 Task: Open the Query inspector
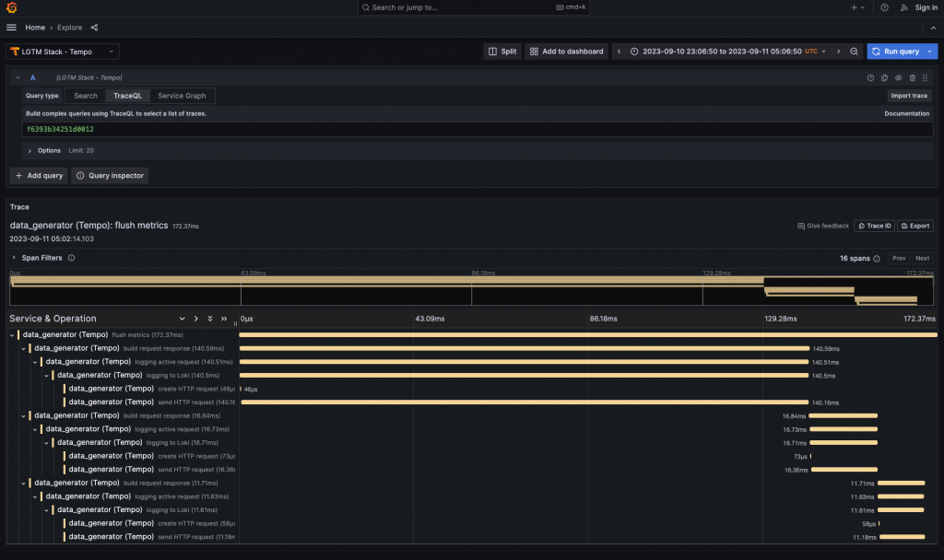coord(111,176)
